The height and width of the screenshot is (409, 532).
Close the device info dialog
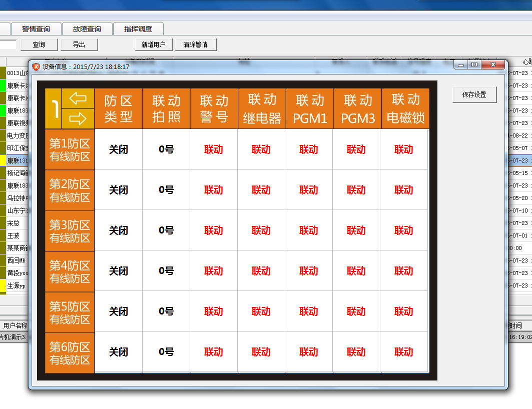(x=493, y=64)
